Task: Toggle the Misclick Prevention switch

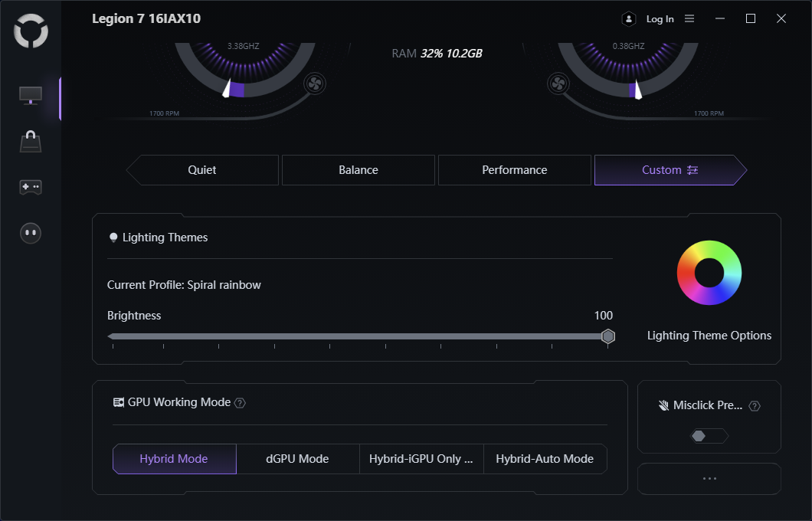Action: 709,436
